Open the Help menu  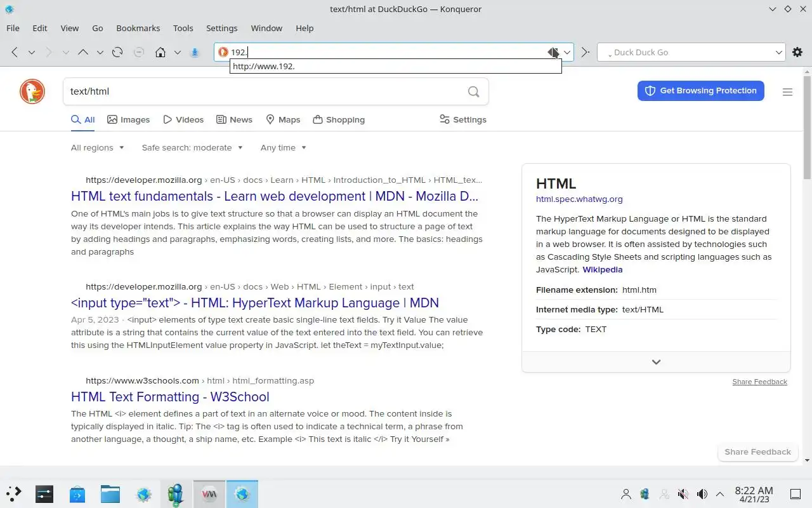tap(304, 28)
